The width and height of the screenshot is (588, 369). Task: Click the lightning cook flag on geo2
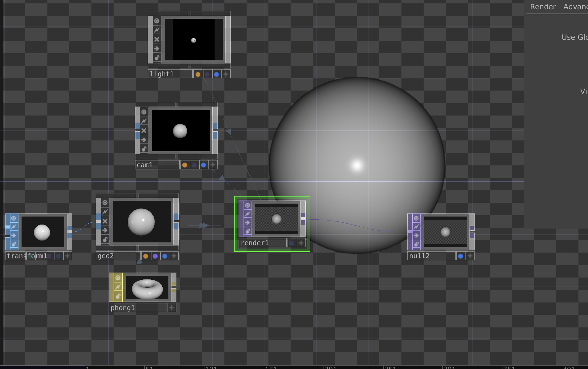click(105, 212)
